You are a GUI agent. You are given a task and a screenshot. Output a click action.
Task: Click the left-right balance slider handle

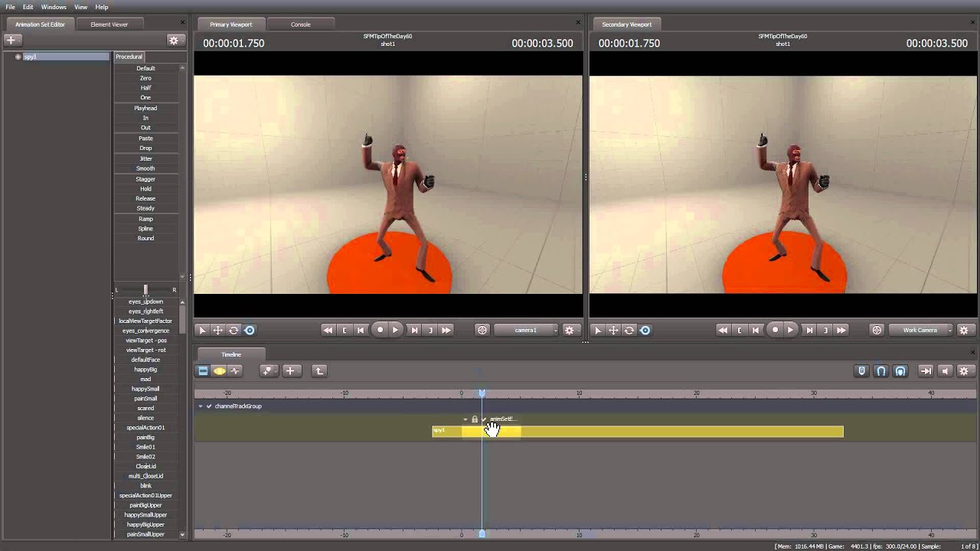pos(145,290)
